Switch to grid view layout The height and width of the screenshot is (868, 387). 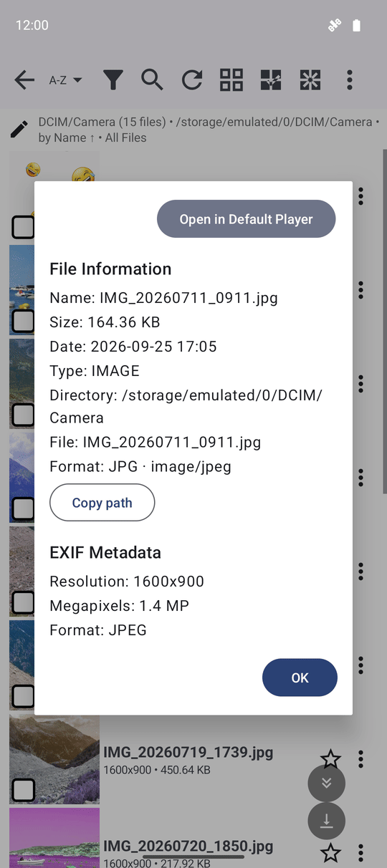231,79
